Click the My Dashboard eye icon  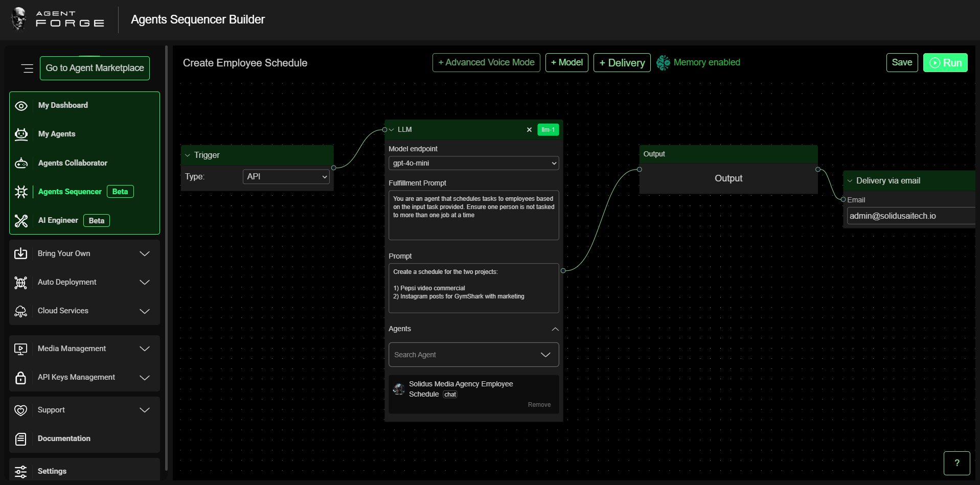[21, 106]
